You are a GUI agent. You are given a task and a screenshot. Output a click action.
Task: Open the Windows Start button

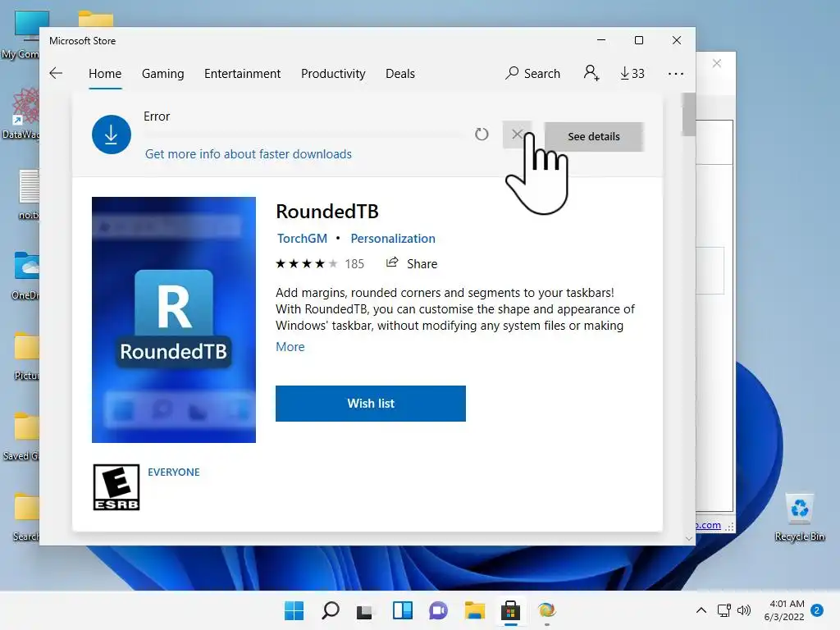point(294,610)
